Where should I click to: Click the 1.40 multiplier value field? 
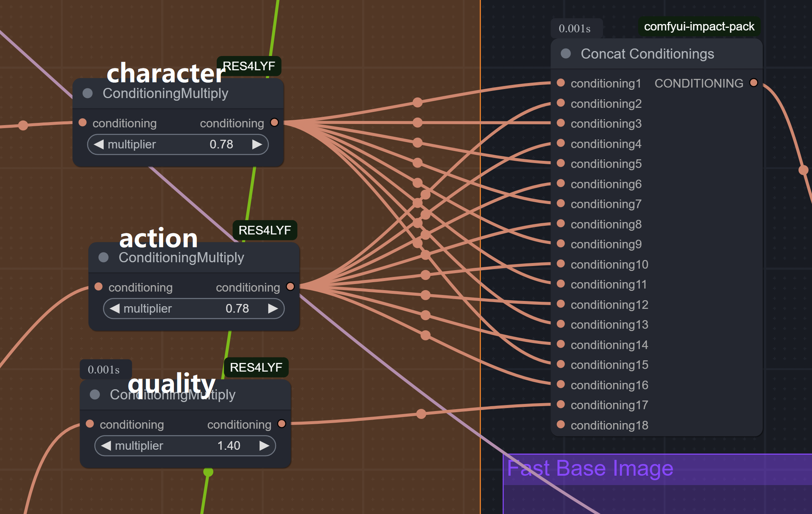point(185,446)
